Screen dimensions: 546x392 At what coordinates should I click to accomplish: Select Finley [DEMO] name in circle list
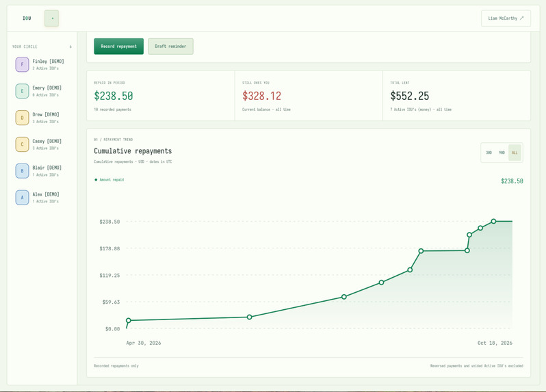[48, 62]
